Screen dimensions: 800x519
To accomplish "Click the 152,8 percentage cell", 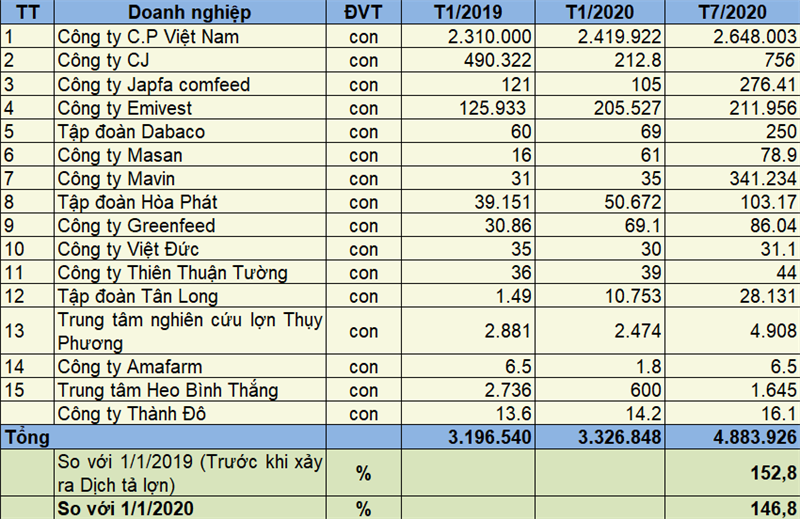I will (x=733, y=473).
